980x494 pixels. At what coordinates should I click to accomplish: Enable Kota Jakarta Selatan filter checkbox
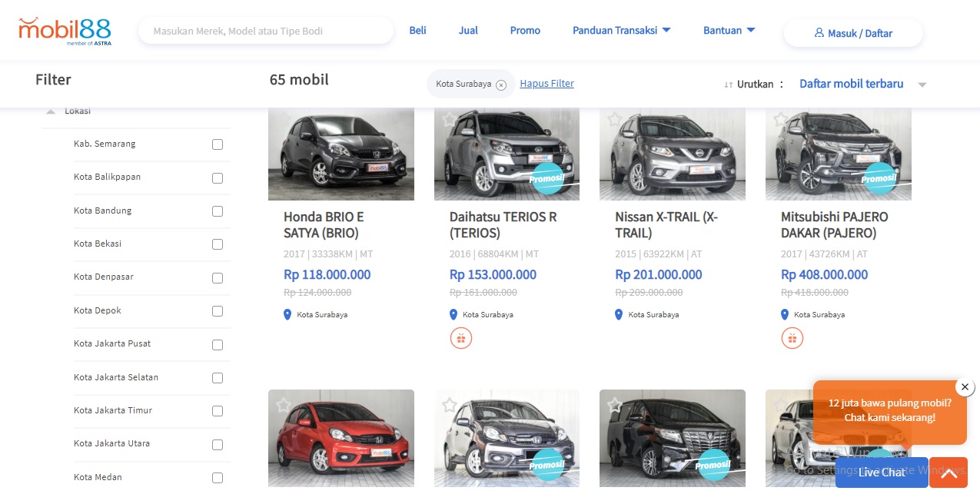tap(218, 378)
